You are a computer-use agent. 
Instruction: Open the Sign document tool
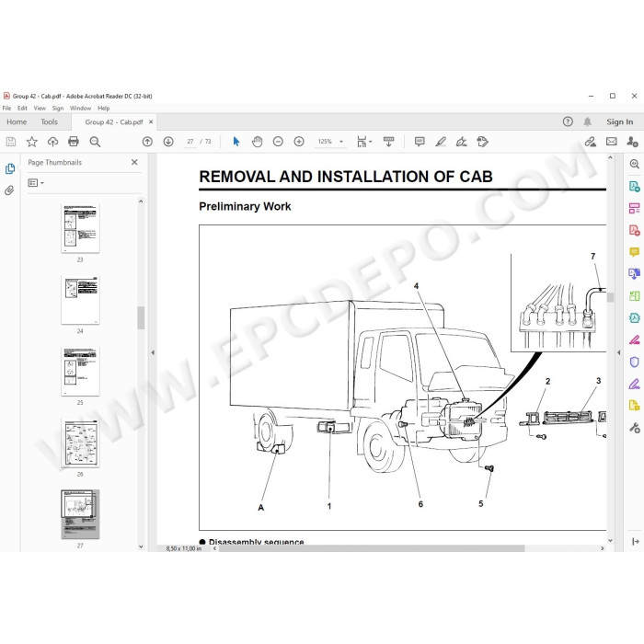click(x=461, y=142)
